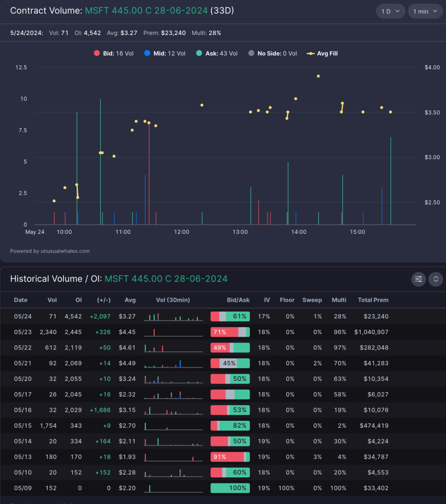Toggle the Ask series in legend
The height and width of the screenshot is (504, 446).
pyautogui.click(x=216, y=54)
